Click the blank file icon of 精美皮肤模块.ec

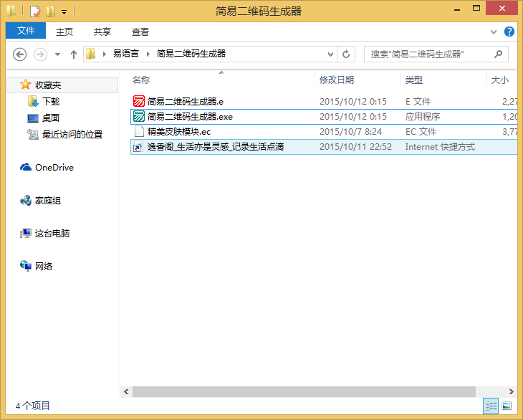tap(139, 131)
